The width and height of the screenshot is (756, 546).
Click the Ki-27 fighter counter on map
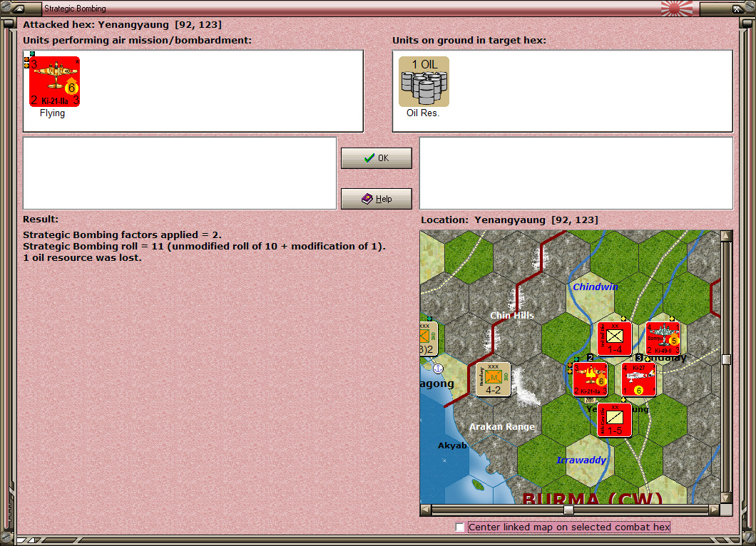pyautogui.click(x=639, y=379)
